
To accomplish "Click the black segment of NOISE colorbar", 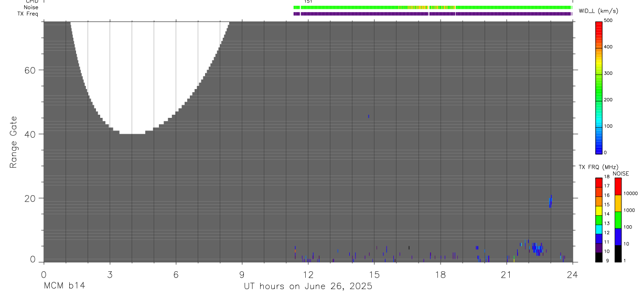I will (x=618, y=254).
